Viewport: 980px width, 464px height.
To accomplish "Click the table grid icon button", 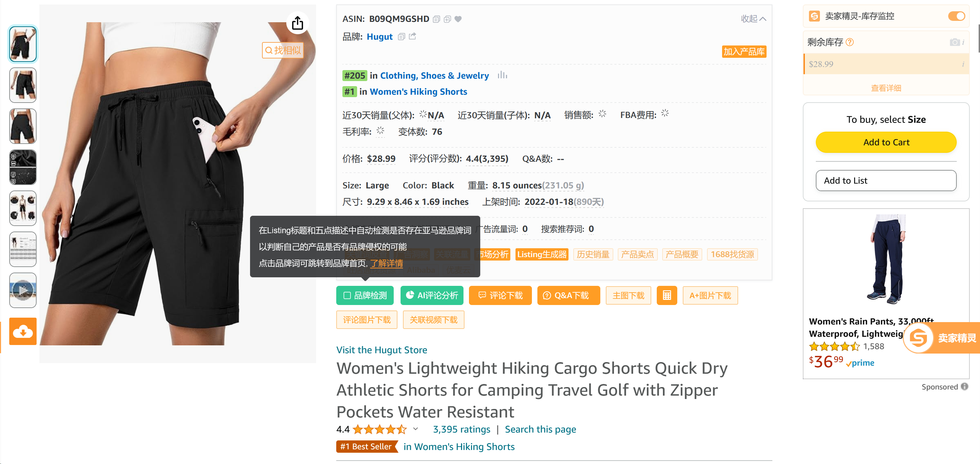I will coord(667,295).
